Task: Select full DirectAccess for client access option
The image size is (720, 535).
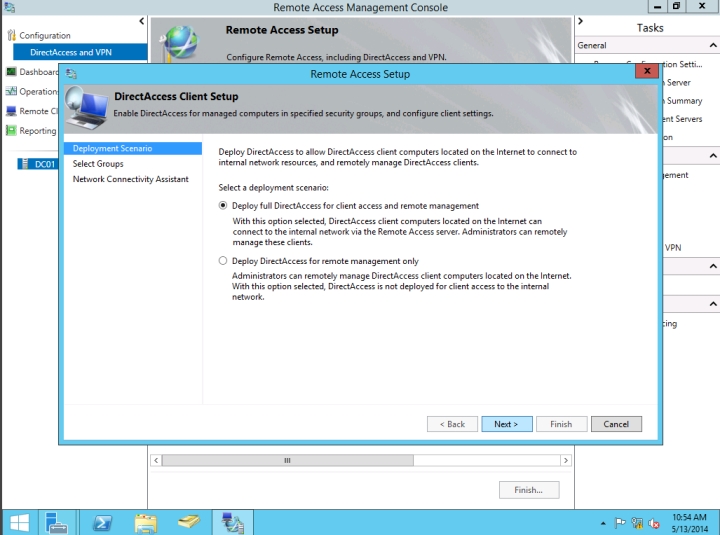Action: 223,206
